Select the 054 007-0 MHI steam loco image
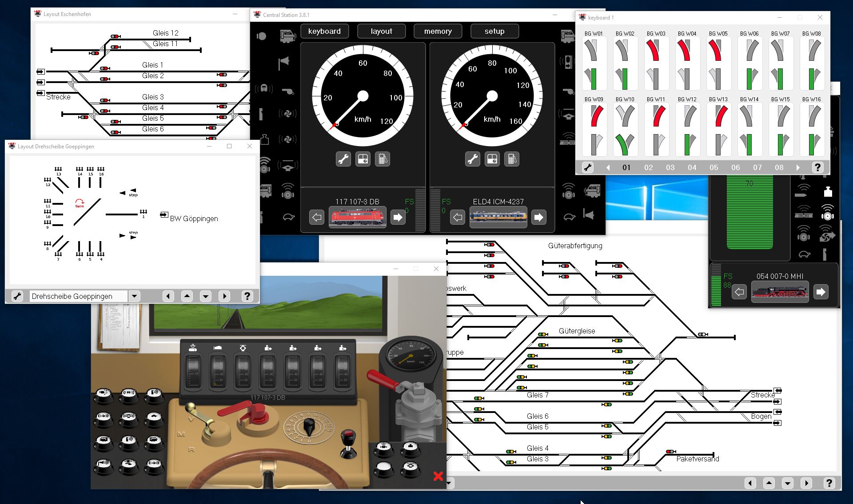 (x=780, y=292)
